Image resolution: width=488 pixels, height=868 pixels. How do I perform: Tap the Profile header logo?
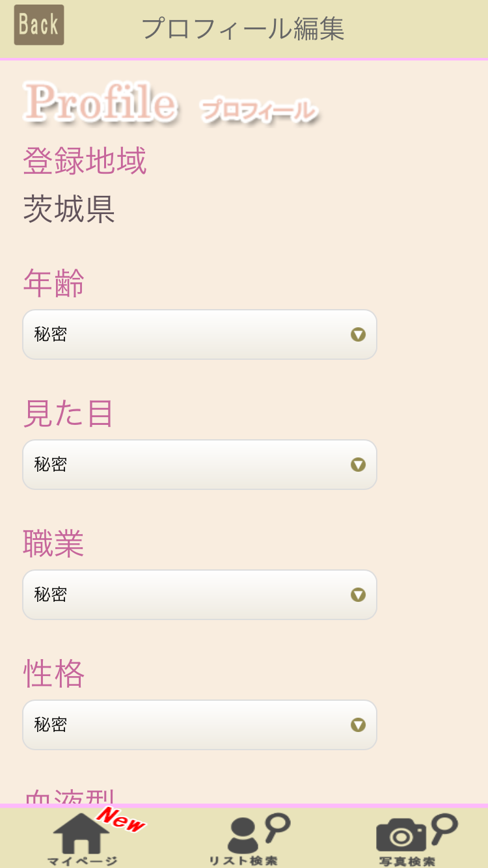click(101, 103)
